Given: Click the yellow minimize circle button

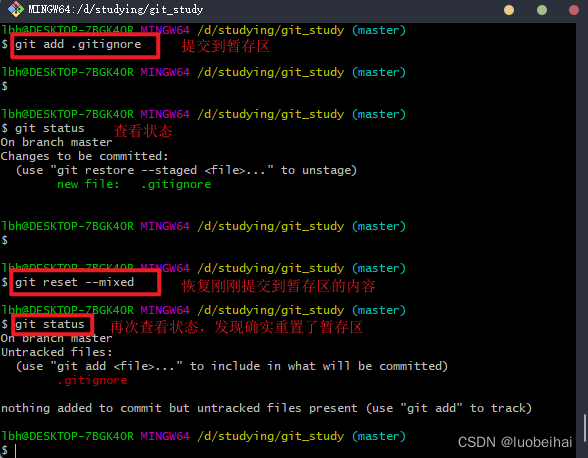Looking at the screenshot, I should (x=509, y=10).
